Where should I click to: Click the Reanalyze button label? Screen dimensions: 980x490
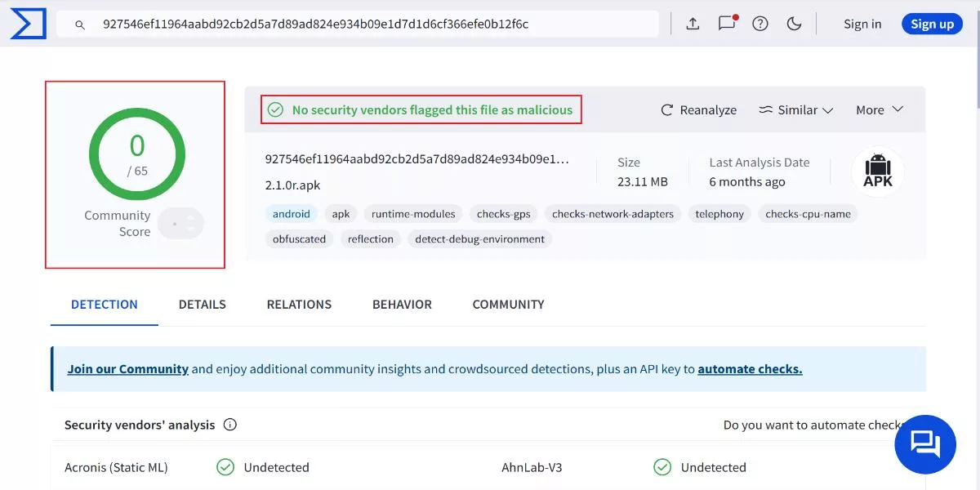(708, 109)
